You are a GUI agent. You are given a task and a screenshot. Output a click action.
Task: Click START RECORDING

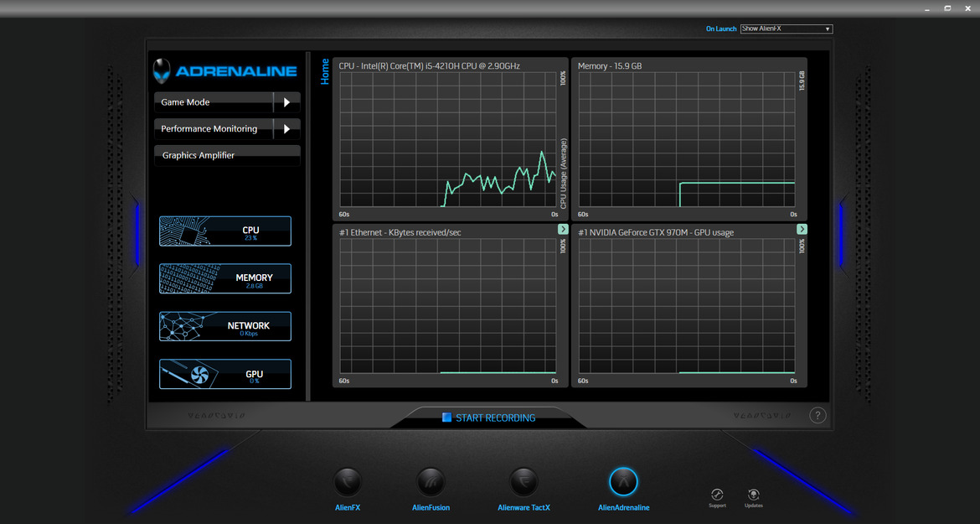click(489, 418)
